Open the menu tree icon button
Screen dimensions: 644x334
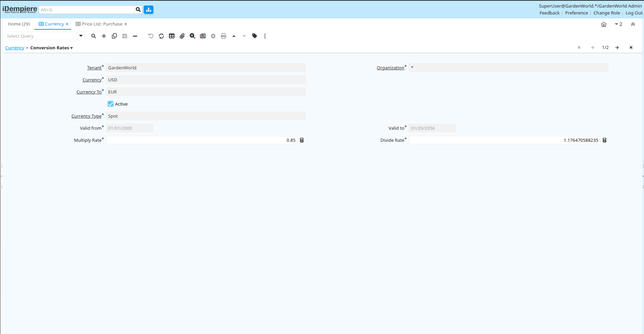(x=149, y=10)
